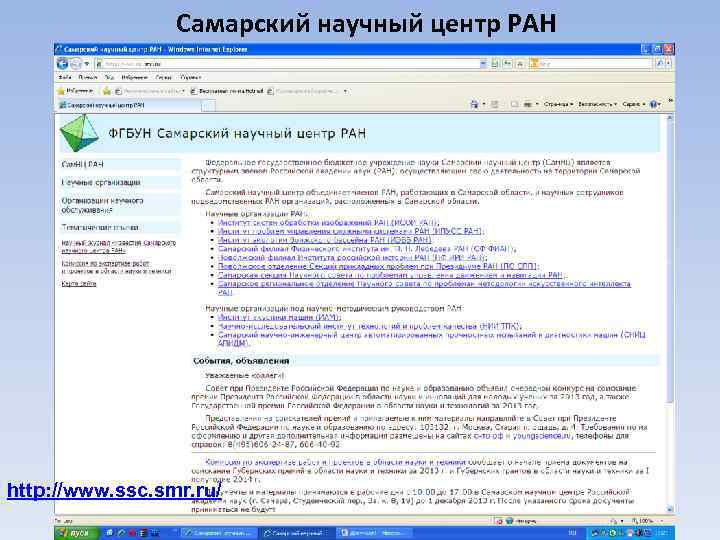Open the Самарский филиал Физического института link
This screenshot has width=720, height=540.
[366, 249]
